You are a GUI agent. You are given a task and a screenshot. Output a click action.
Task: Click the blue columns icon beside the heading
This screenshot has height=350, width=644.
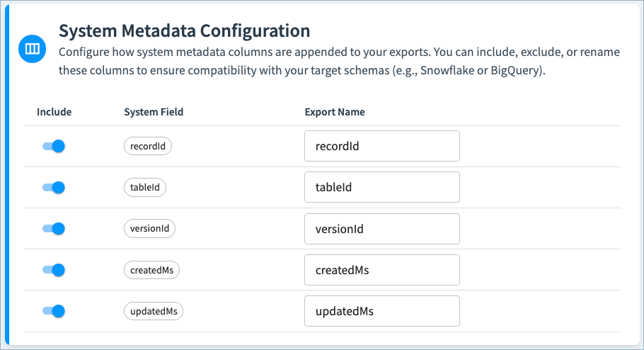click(32, 49)
